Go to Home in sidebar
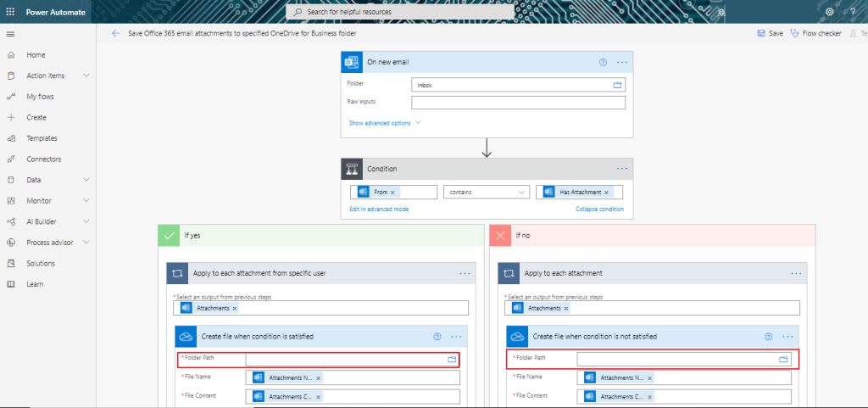This screenshot has height=408, width=868. click(x=36, y=55)
